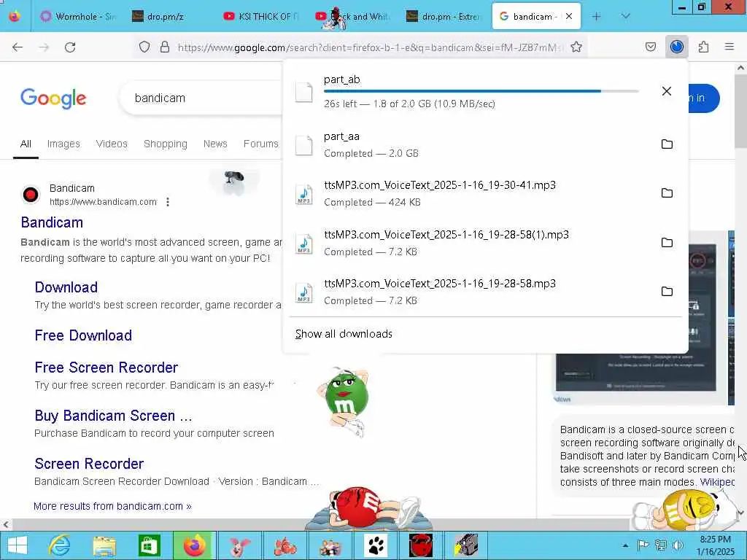Launch Internet Explorer from taskbar
747x560 pixels.
point(60,545)
